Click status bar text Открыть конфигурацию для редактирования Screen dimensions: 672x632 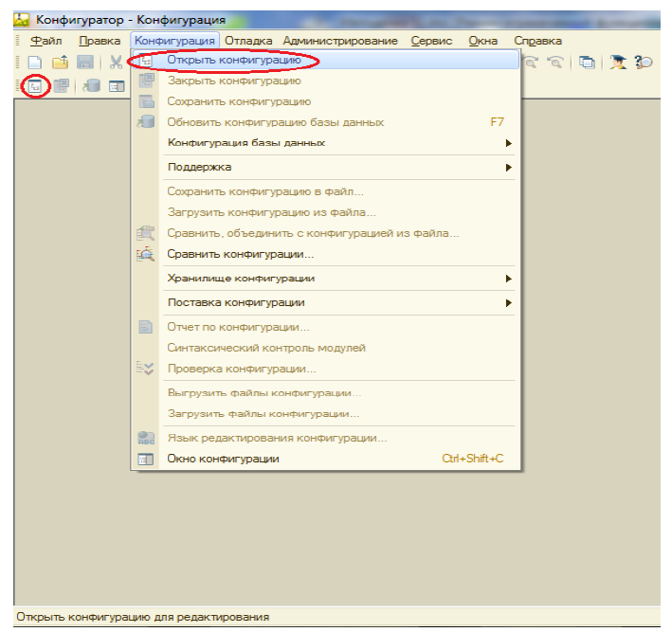point(143,617)
